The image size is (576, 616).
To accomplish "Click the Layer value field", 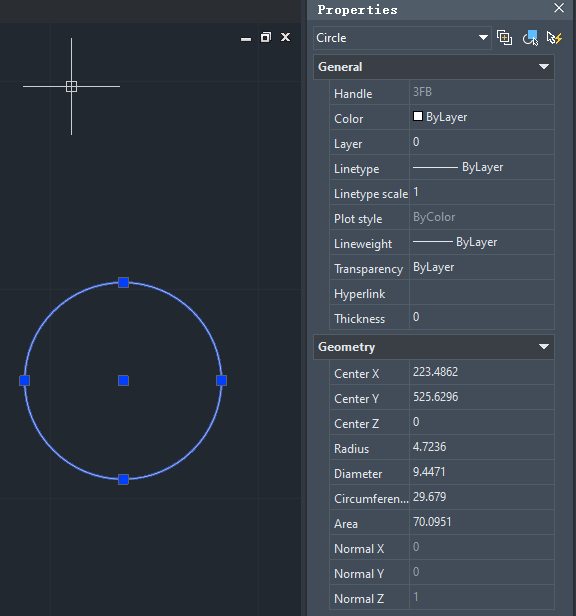I will (x=482, y=142).
